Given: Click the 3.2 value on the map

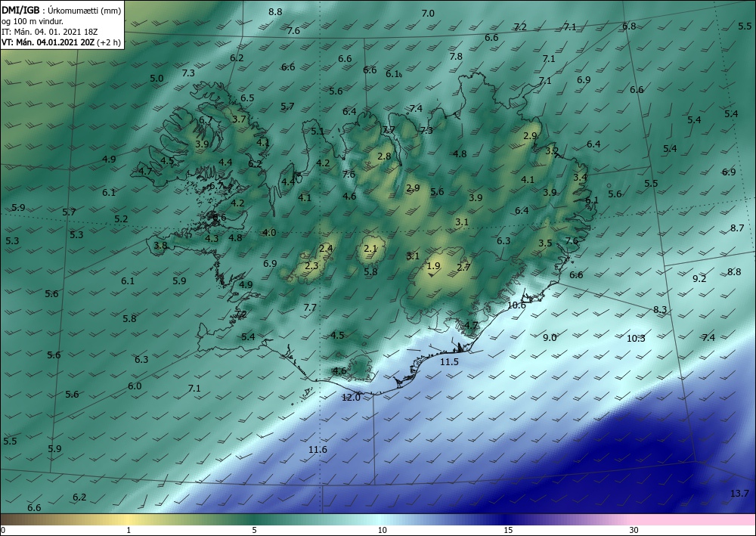Looking at the screenshot, I should pyautogui.click(x=552, y=151).
